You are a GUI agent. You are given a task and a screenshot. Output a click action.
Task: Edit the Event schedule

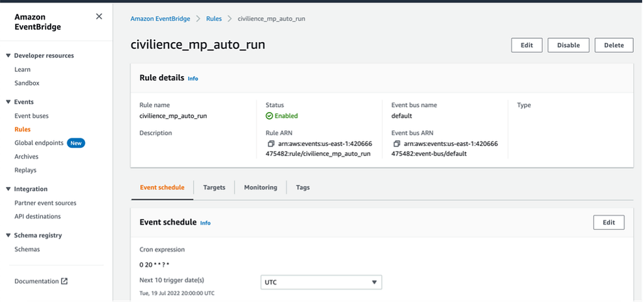coord(609,222)
